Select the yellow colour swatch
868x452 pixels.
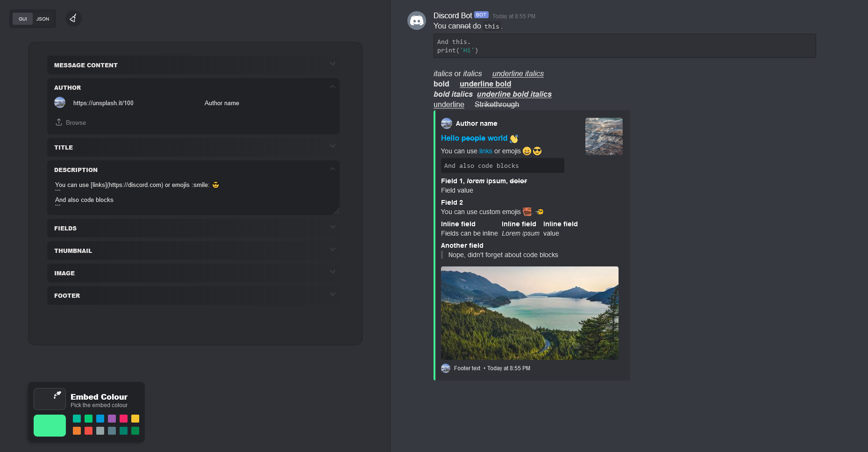tap(135, 418)
